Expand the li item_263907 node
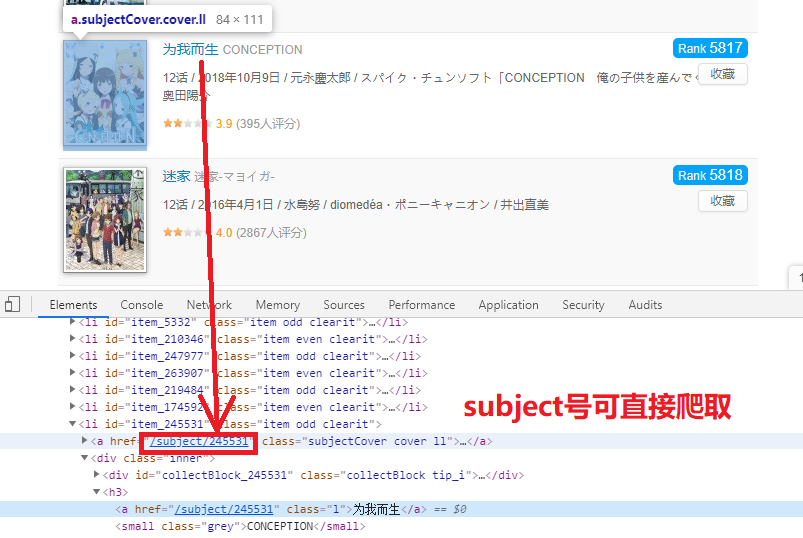The height and width of the screenshot is (538, 803). pyautogui.click(x=73, y=372)
